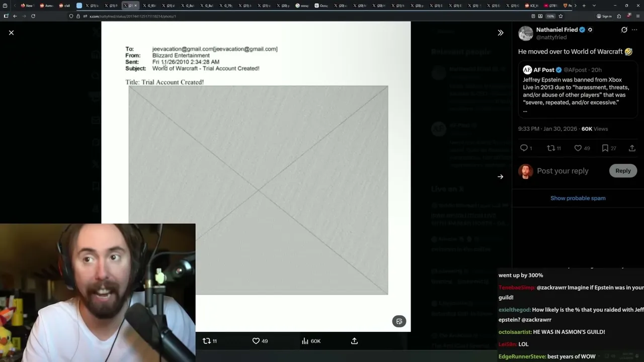This screenshot has height=362, width=644.
Task: Click the image edit icon on photo corner
Action: tap(399, 321)
